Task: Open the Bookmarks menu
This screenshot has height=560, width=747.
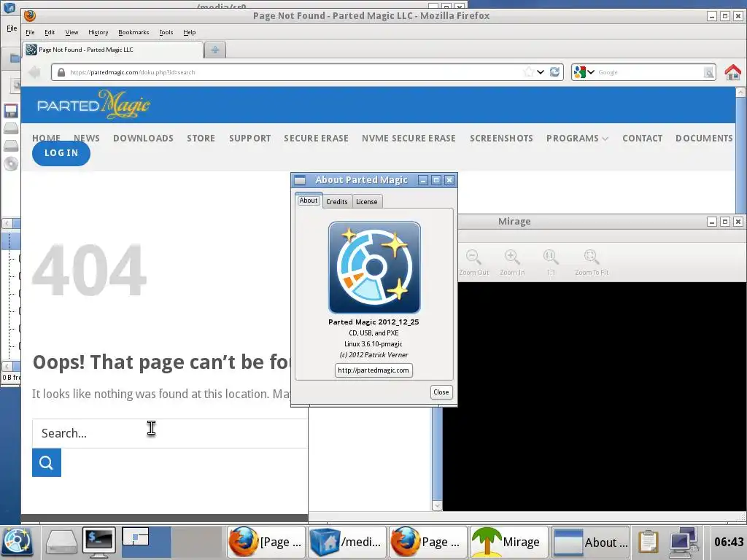Action: click(x=133, y=32)
